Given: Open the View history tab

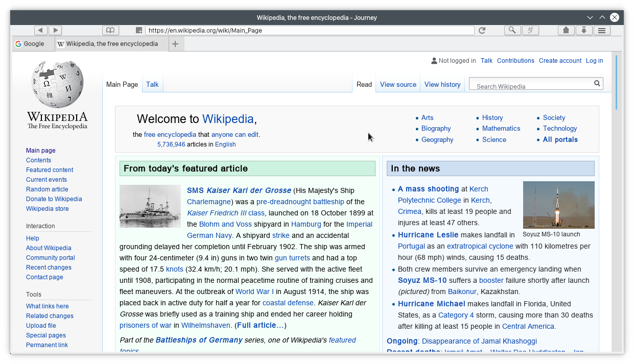Looking at the screenshot, I should pos(442,84).
